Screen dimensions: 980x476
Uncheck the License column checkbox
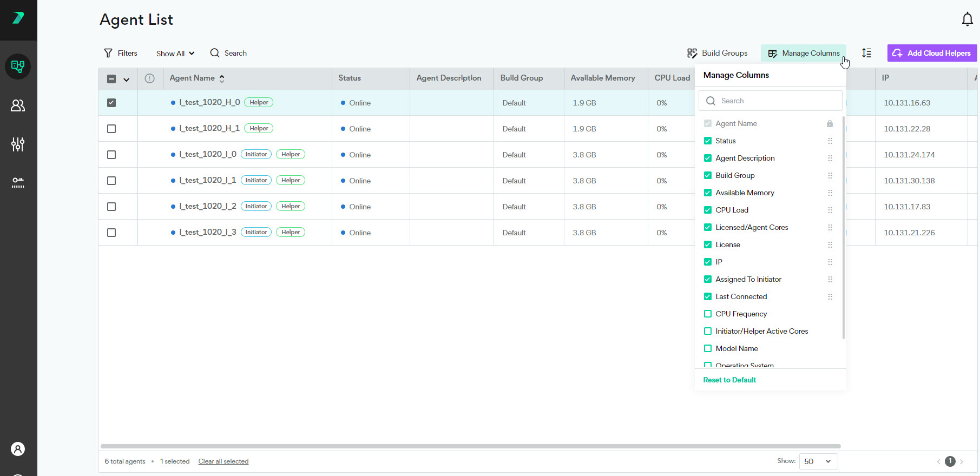pyautogui.click(x=707, y=244)
